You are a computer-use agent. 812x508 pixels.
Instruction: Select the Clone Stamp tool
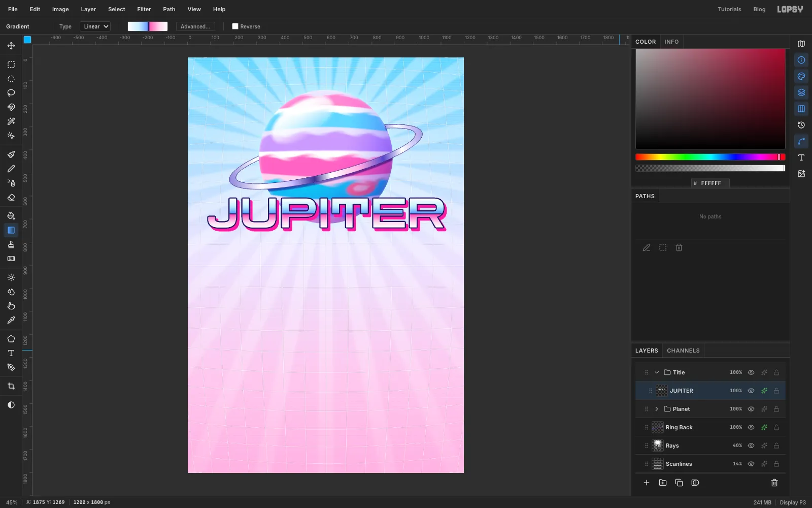(x=11, y=244)
